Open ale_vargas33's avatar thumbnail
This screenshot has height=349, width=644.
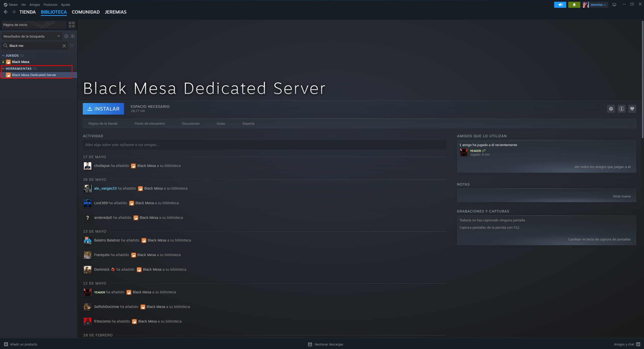[88, 189]
